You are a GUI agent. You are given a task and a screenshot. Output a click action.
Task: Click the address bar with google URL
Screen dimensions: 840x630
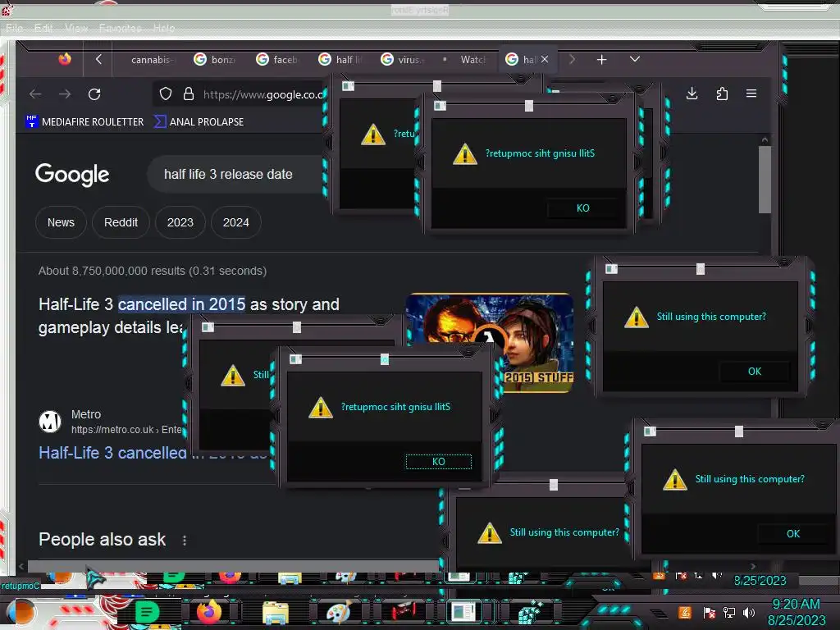point(240,94)
